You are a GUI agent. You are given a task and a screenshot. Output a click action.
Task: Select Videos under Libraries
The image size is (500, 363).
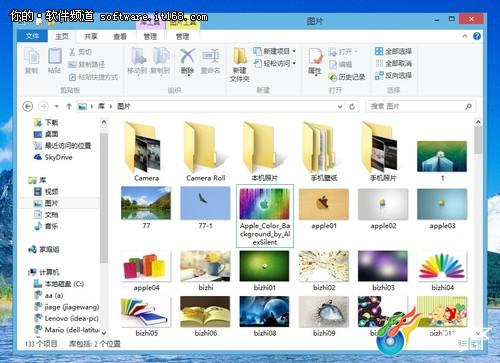point(46,192)
